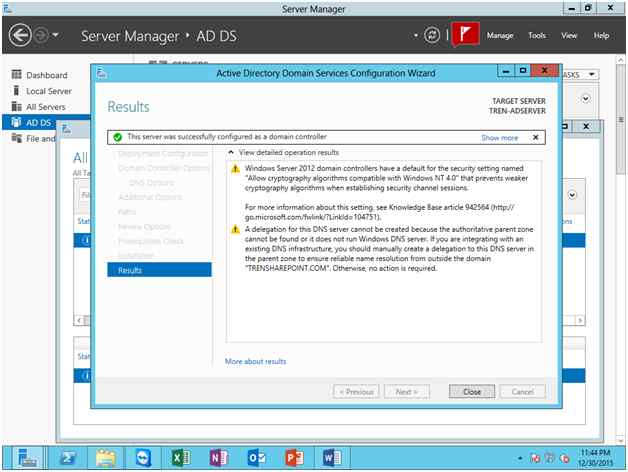
Task: Select All Servers in the sidebar
Action: [47, 107]
